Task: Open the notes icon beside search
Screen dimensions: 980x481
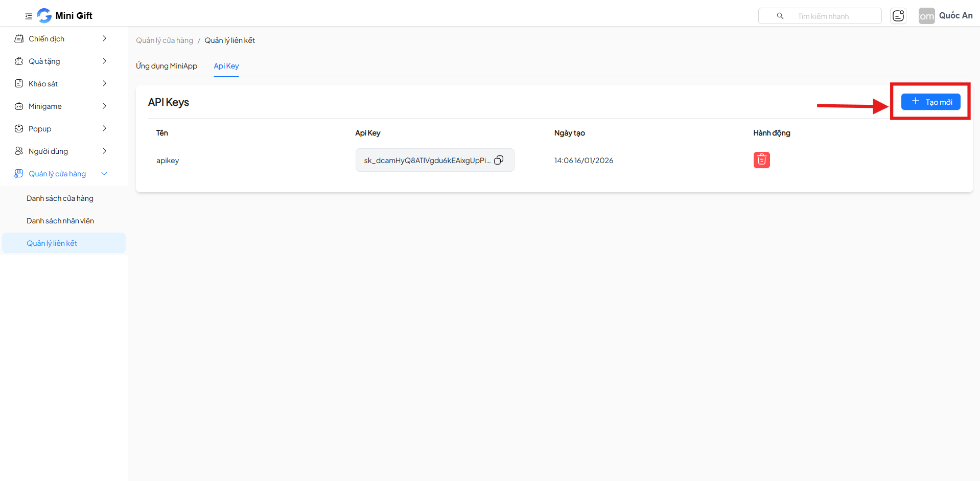Action: 898,16
